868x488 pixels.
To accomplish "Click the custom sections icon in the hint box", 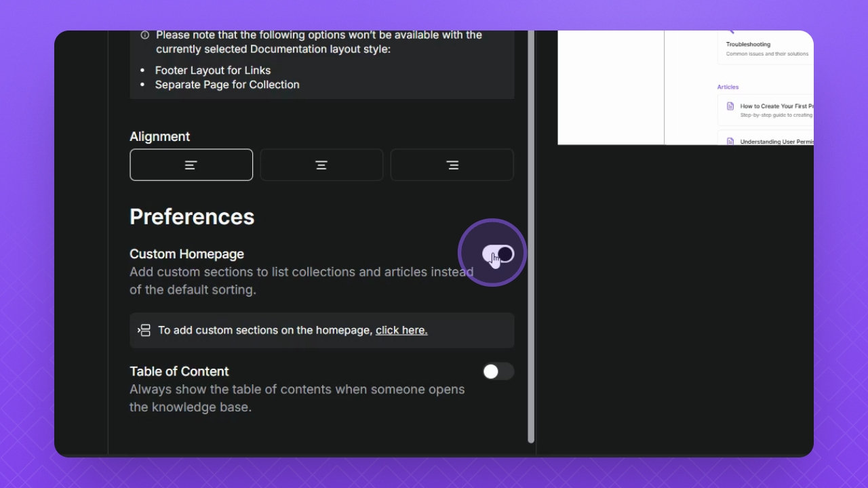I will [144, 330].
